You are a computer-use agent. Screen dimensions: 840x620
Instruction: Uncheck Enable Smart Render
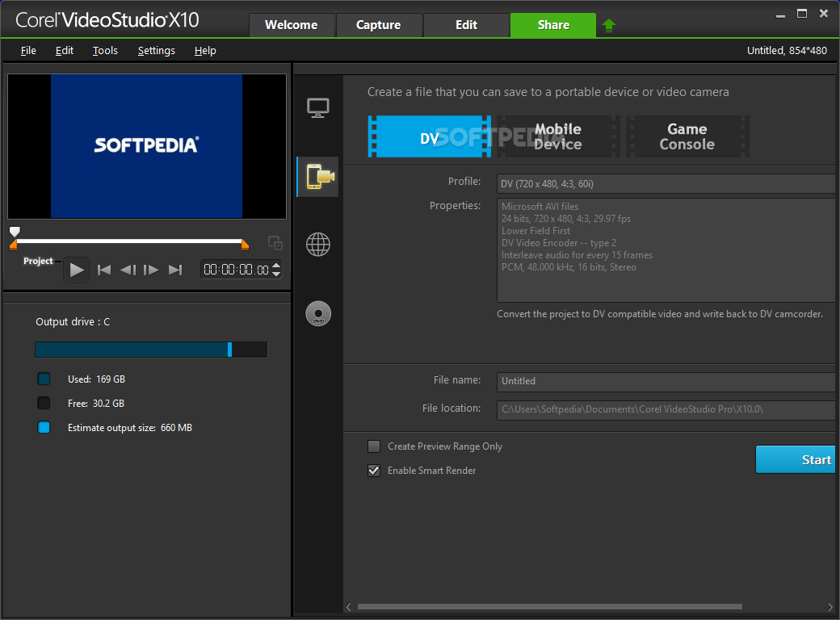(374, 470)
